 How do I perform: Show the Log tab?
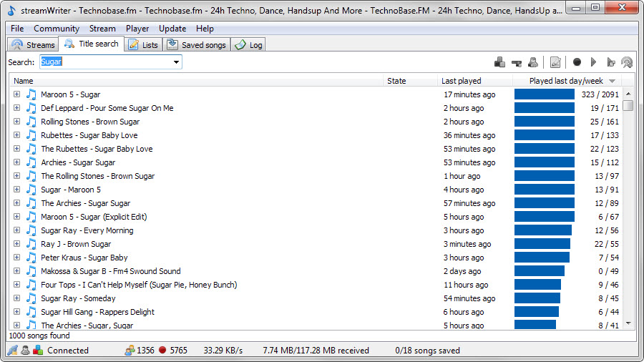click(x=248, y=45)
